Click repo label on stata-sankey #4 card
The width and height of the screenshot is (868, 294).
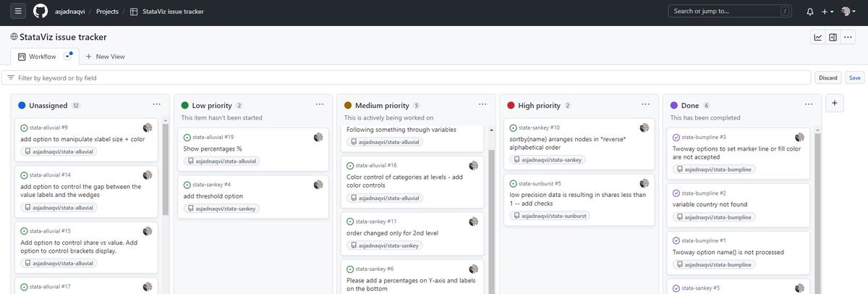click(221, 209)
